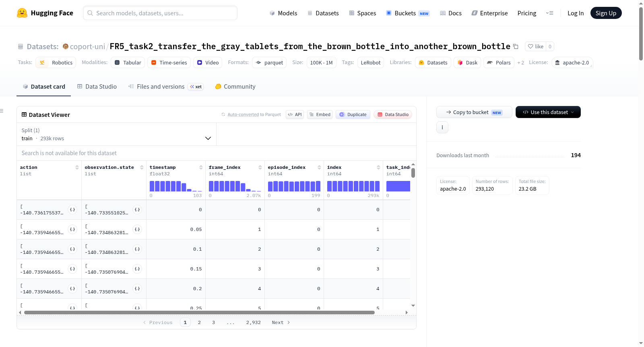
Task: Click the Hugging Face logo icon
Action: 22,13
